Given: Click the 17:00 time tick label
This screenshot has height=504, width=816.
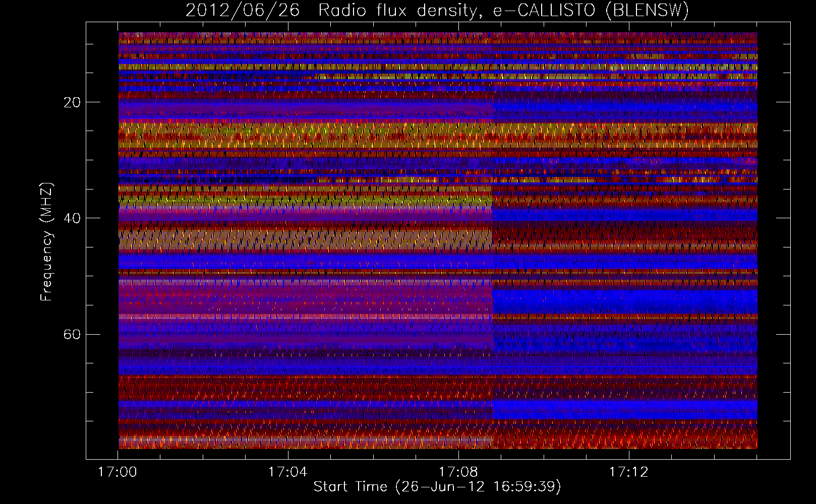Looking at the screenshot, I should click(118, 472).
